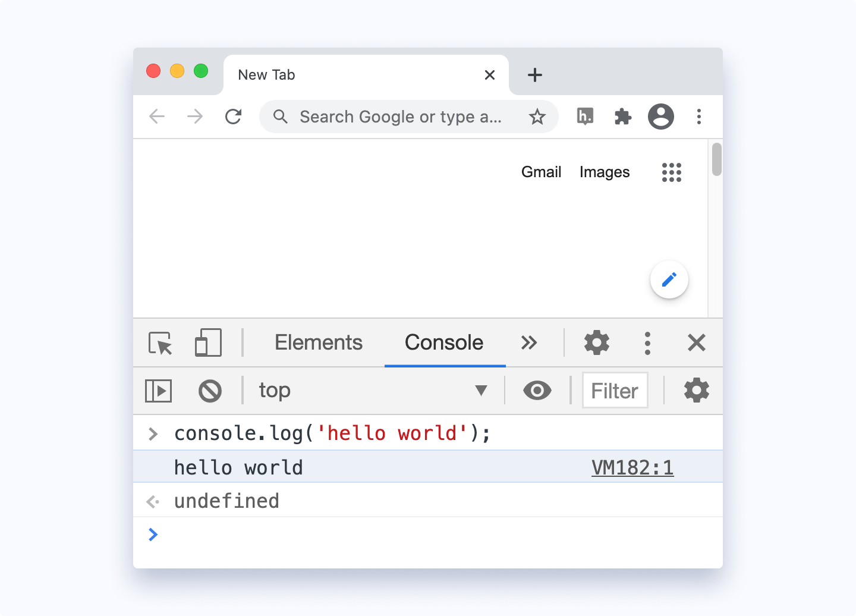Create a live expression with the eye icon

pos(537,391)
